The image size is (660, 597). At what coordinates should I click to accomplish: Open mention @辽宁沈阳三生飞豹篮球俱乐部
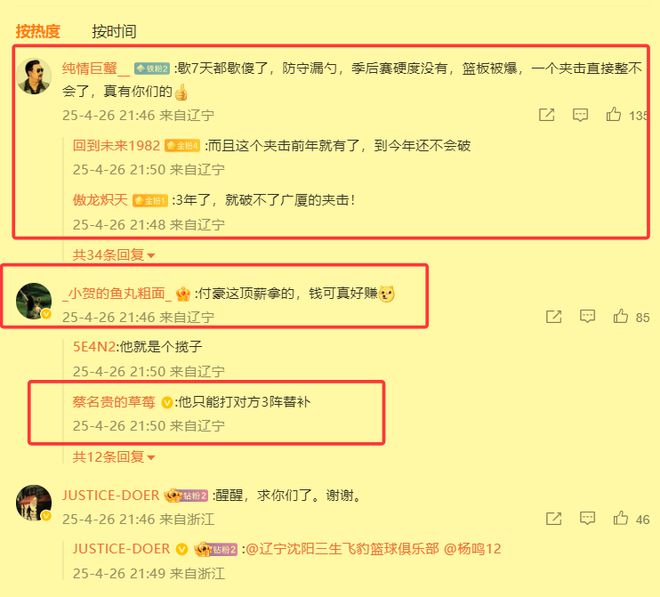[342, 549]
